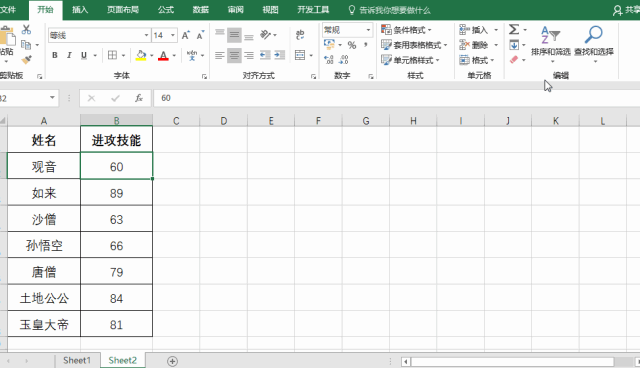Viewport: 640px width, 368px height.
Task: Switch to Data (数据) tab
Action: click(200, 10)
